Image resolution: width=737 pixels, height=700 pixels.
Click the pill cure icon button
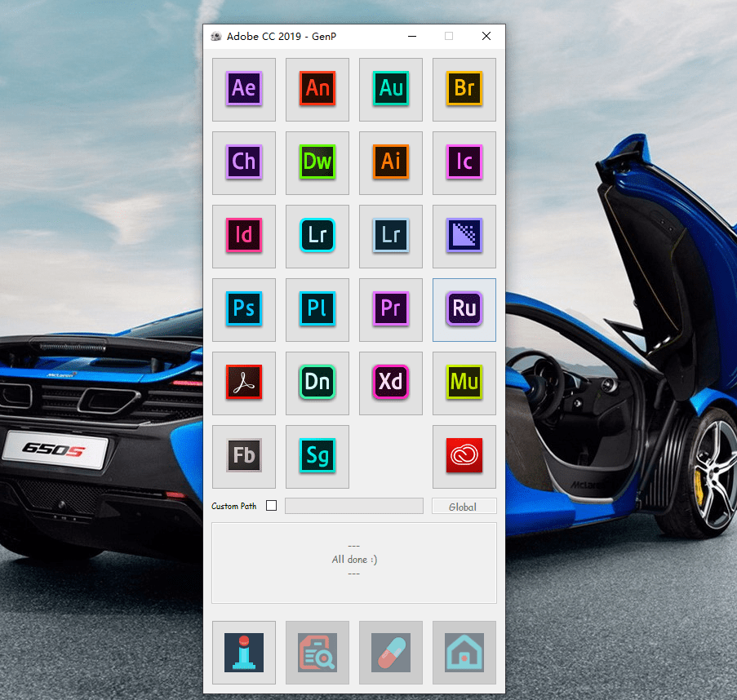click(391, 652)
